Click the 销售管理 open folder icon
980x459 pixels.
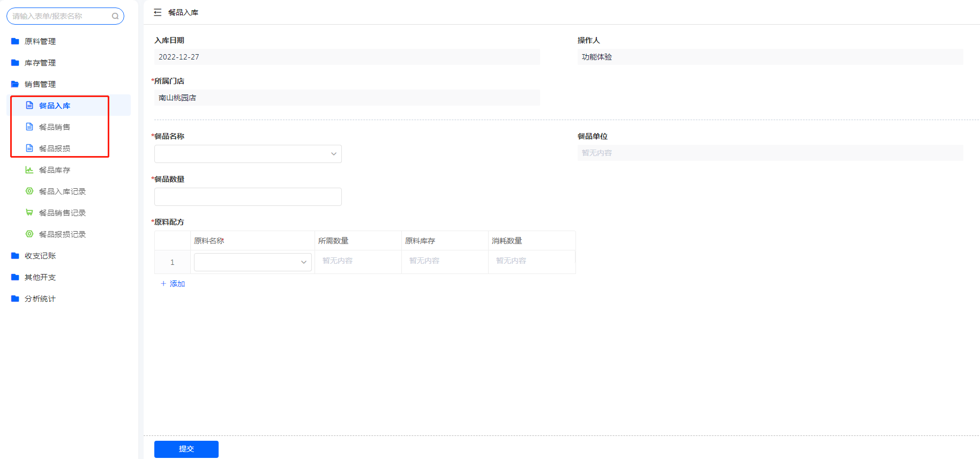coord(15,84)
